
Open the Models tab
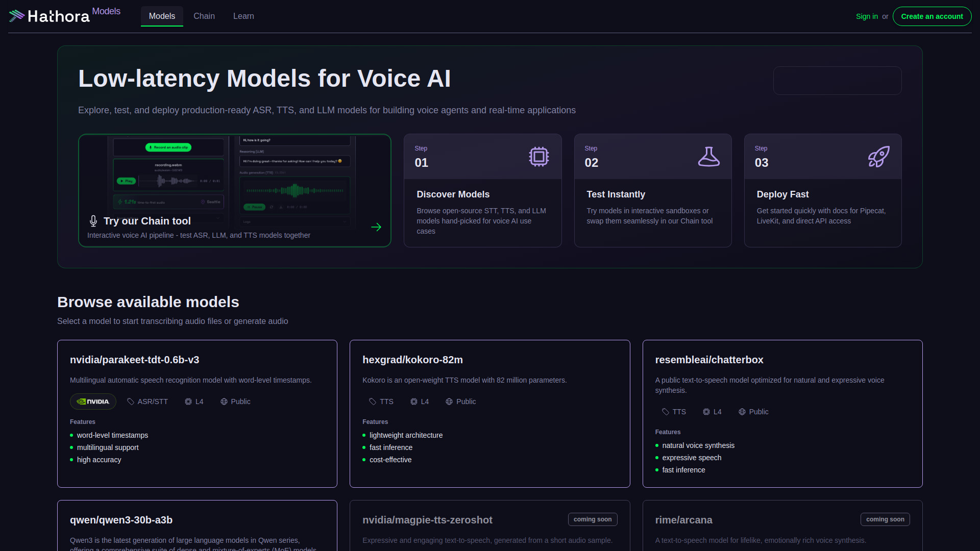(162, 16)
